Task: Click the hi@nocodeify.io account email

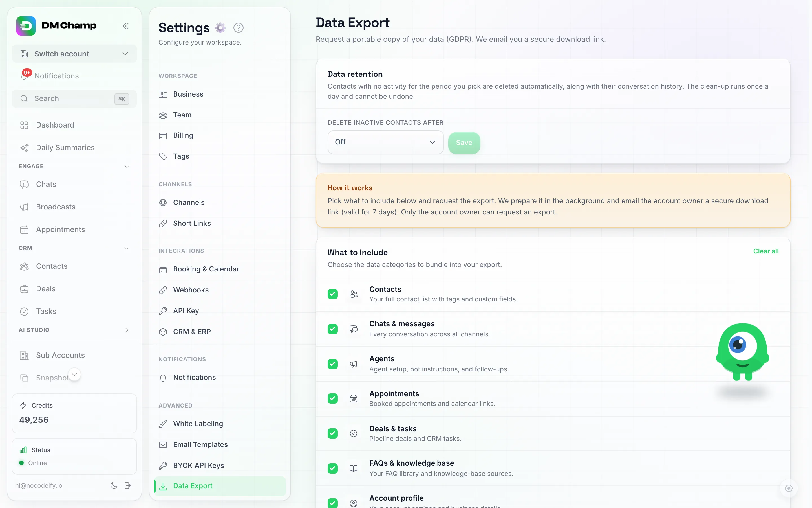Action: pos(39,485)
